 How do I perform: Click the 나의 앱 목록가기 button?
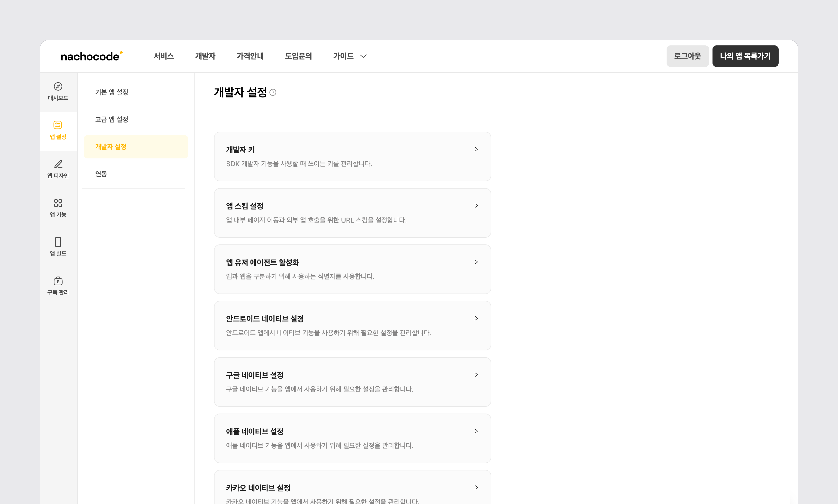745,56
